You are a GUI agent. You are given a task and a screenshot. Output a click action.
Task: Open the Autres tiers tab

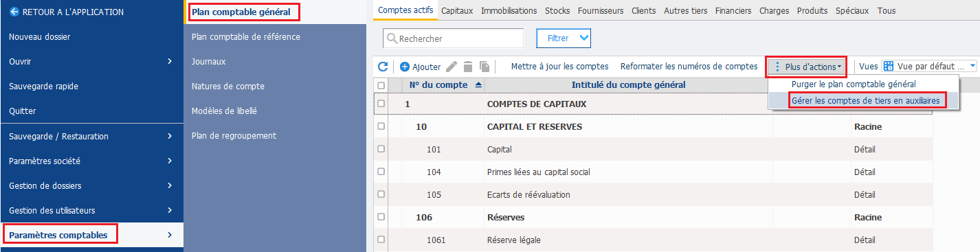(x=686, y=11)
